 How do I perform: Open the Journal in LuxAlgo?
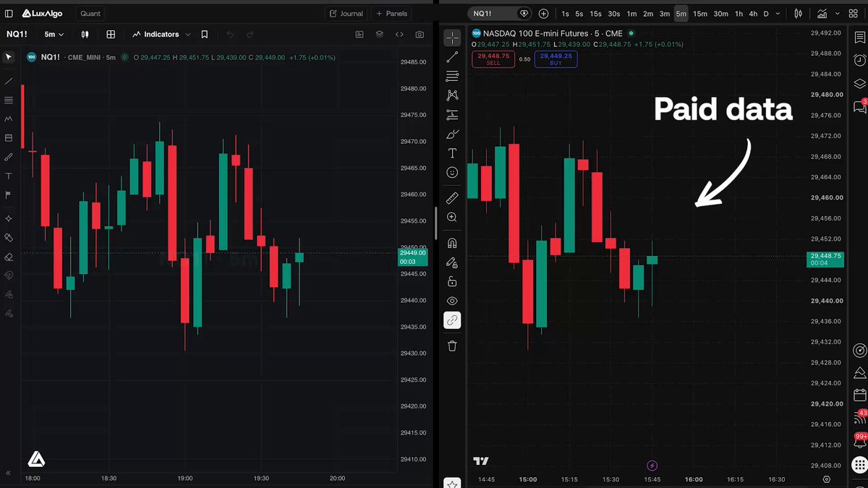click(346, 13)
